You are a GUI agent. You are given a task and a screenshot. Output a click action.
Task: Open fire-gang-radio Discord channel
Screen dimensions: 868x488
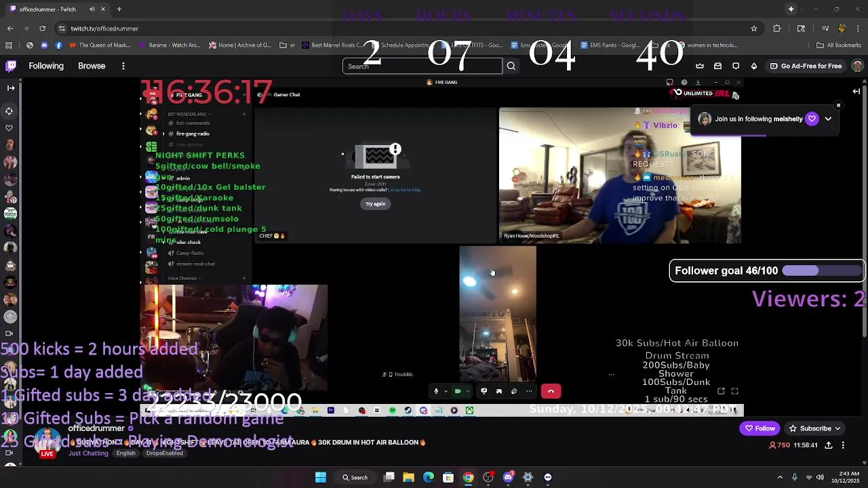tap(192, 134)
